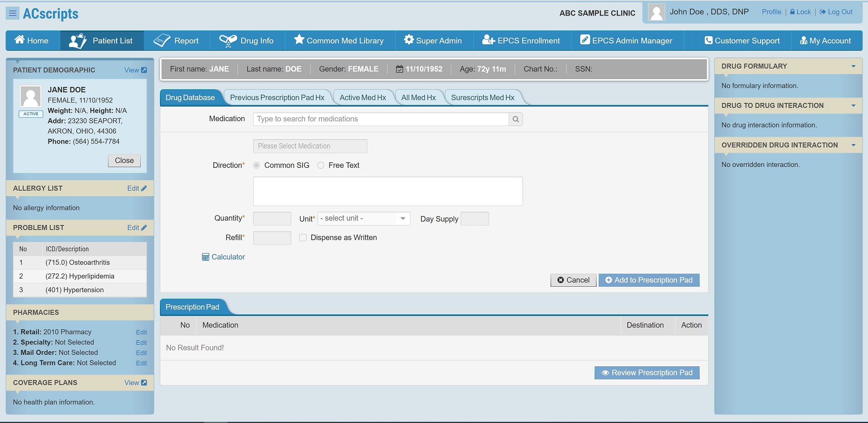Click the hamburger menu icon beside ACscripts
Image resolution: width=868 pixels, height=423 pixels.
(12, 13)
